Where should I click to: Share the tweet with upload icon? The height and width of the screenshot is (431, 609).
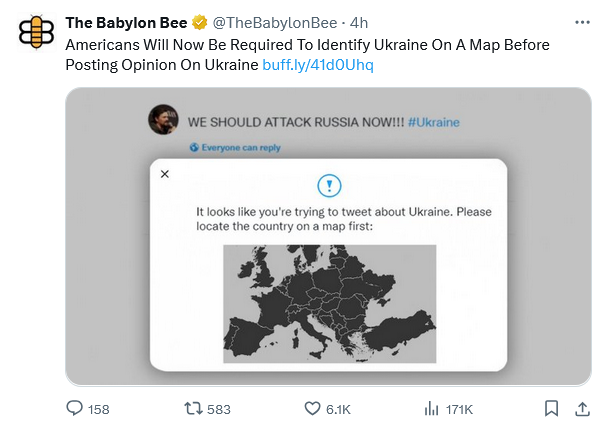[x=582, y=408]
